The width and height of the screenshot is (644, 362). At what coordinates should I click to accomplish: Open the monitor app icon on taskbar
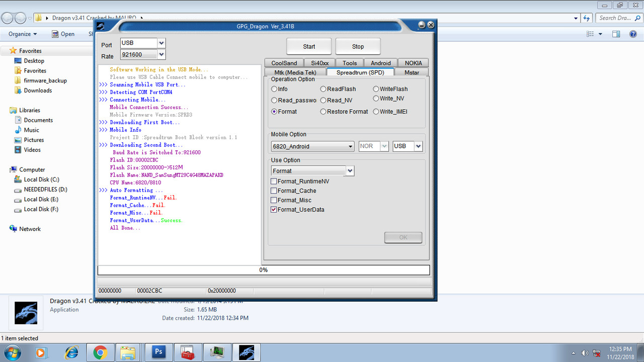pyautogui.click(x=217, y=352)
